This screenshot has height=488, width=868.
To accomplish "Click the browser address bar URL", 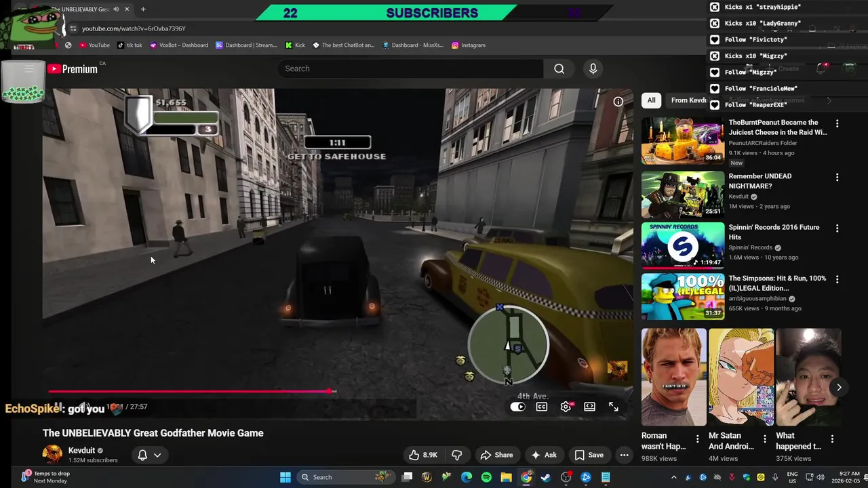I will (134, 28).
